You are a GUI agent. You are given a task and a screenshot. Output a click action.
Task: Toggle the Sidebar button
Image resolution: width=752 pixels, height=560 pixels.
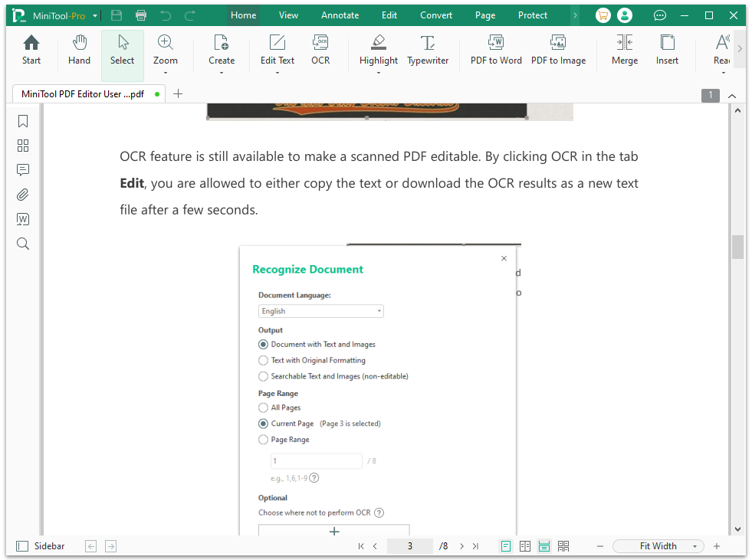click(x=41, y=546)
